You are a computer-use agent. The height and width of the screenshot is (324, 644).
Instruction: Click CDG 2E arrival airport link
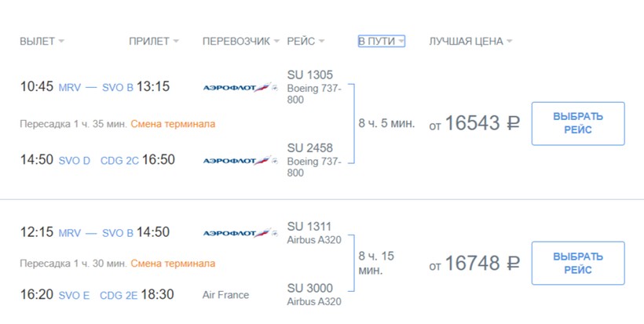coord(119,296)
